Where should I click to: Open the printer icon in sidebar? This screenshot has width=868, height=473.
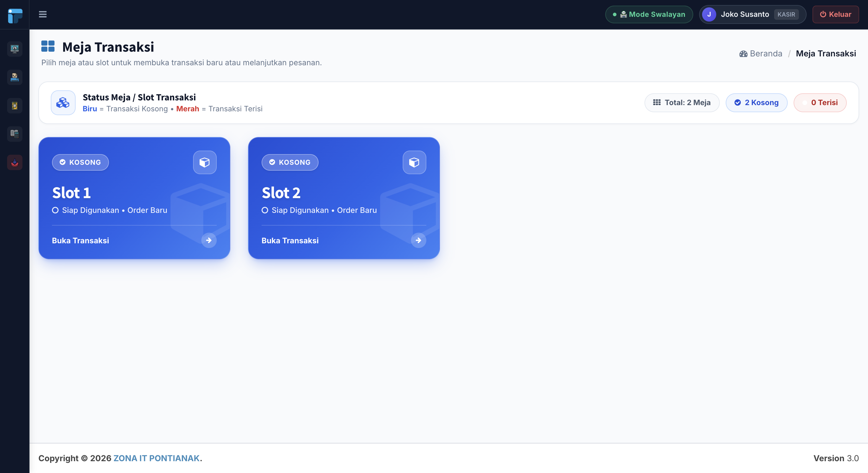[x=14, y=77]
